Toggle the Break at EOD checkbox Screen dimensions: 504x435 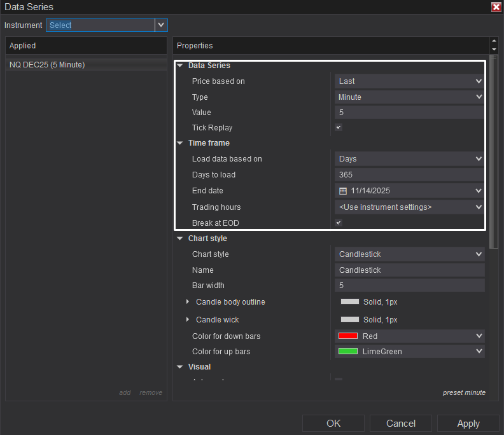pos(339,223)
